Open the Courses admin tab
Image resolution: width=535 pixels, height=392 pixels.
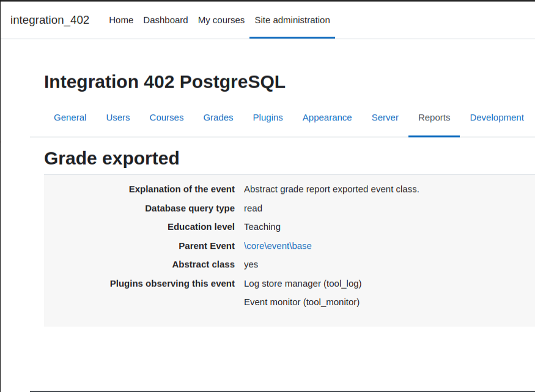point(166,117)
